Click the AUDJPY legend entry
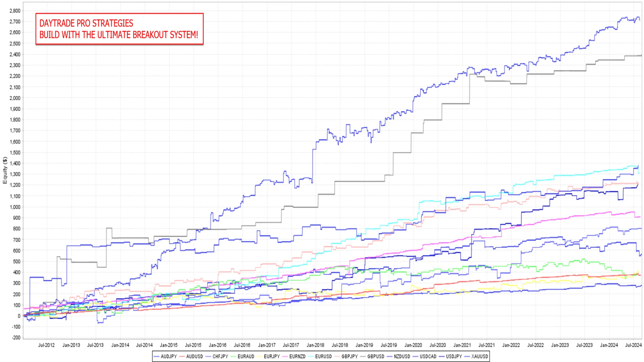644x362 pixels. click(x=165, y=356)
